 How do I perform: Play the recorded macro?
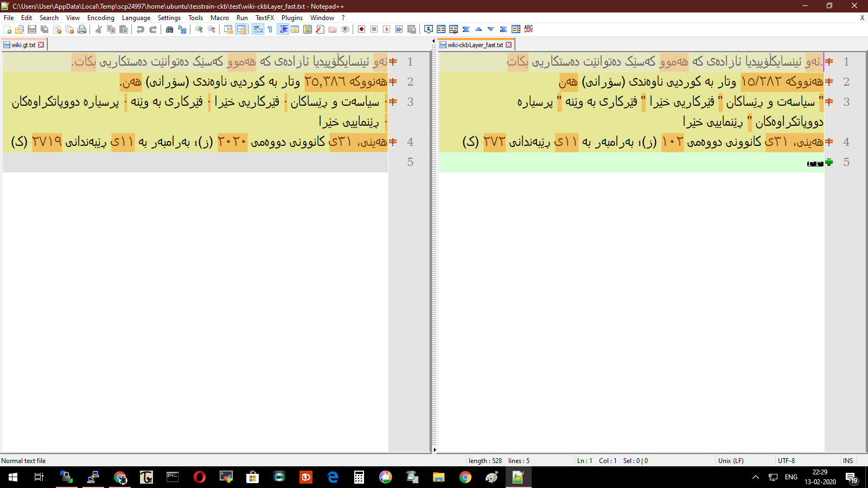[386, 29]
